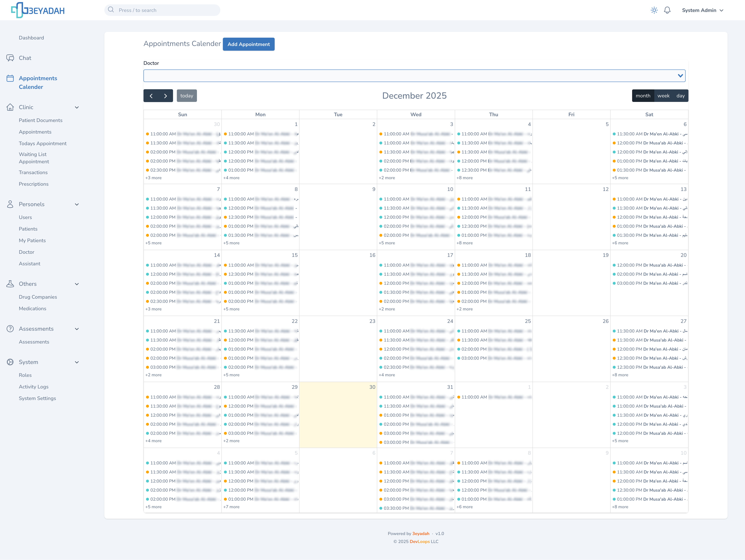Image resolution: width=745 pixels, height=560 pixels.
Task: Click the Chat speech bubble icon
Action: tap(10, 58)
